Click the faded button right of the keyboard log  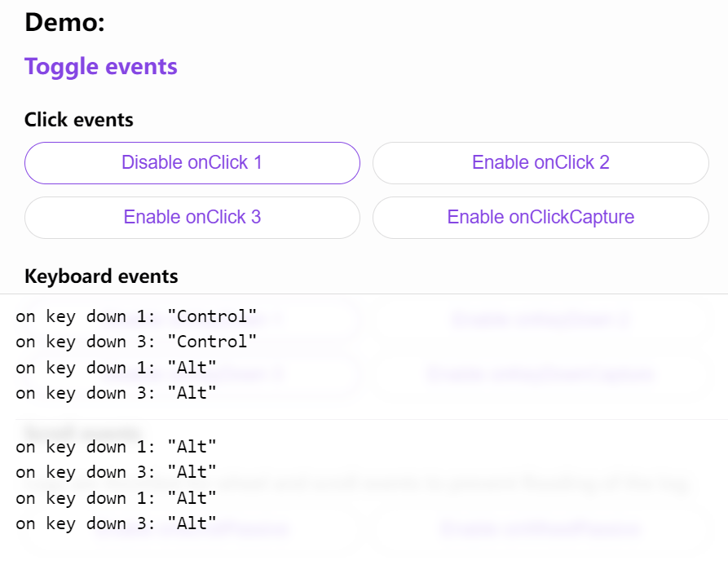(x=540, y=320)
